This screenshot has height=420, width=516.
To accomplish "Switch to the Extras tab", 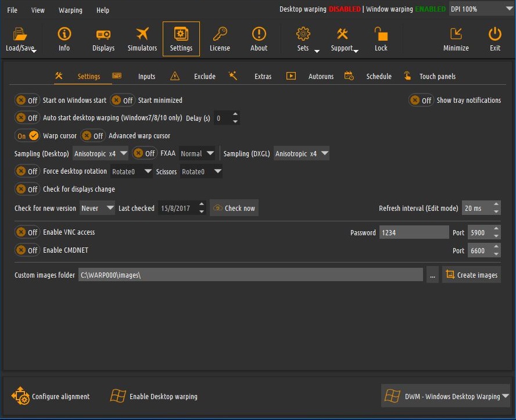I will click(263, 76).
